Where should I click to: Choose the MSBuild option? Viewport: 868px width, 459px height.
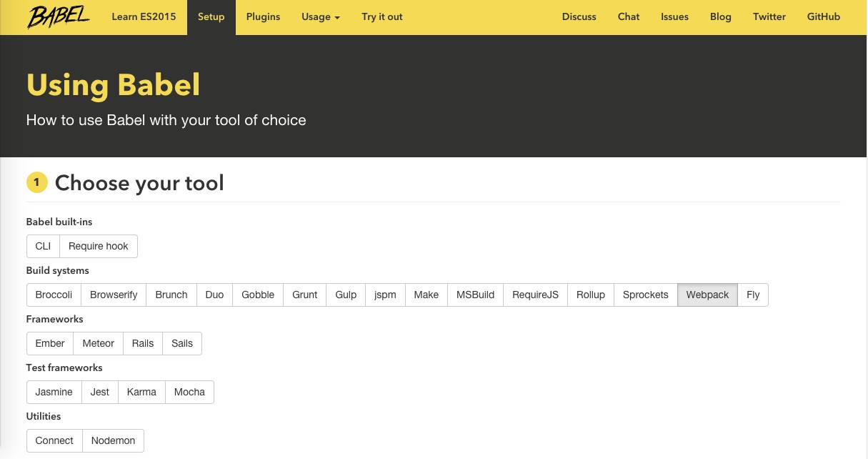coord(476,295)
